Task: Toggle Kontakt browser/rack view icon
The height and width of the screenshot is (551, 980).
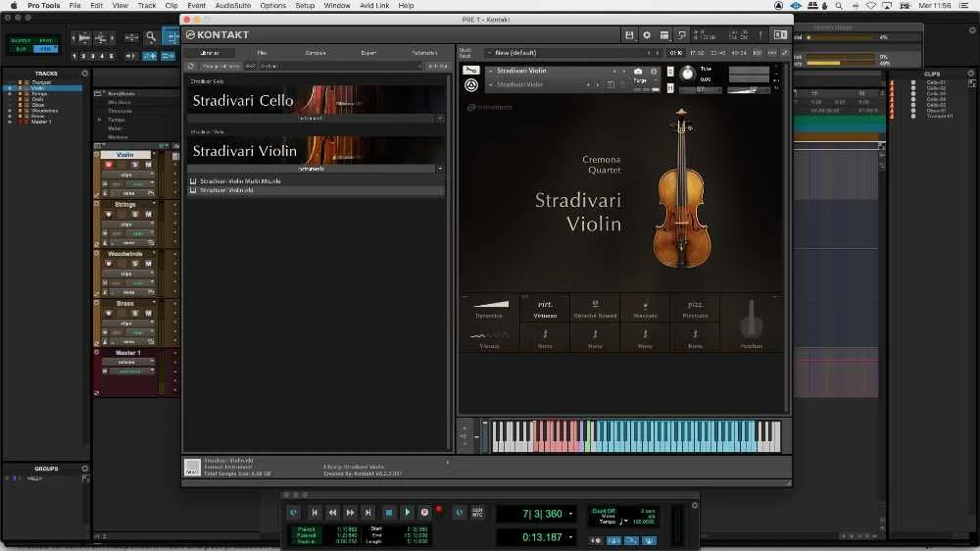Action: point(664,35)
